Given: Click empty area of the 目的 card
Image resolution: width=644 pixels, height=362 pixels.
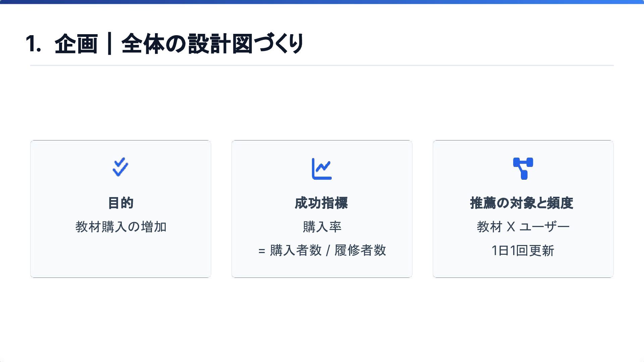Looking at the screenshot, I should [121, 258].
